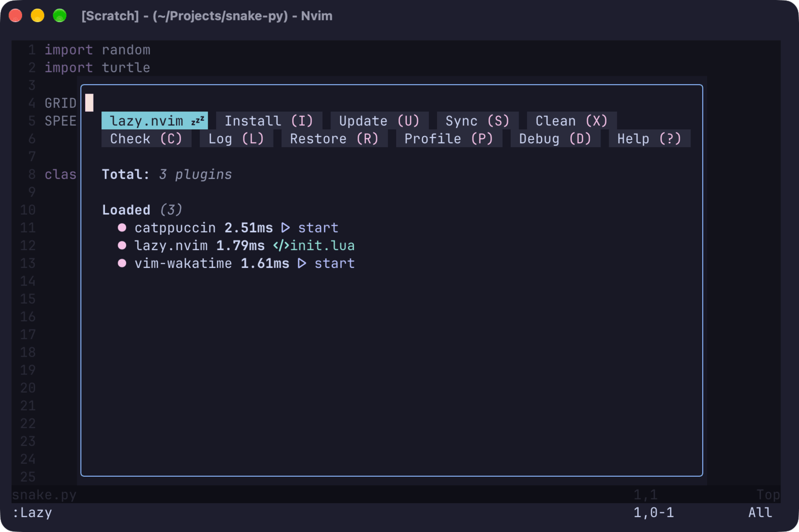This screenshot has height=532, width=799.
Task: Choose Clean (X) in the Lazy menu
Action: pos(572,121)
